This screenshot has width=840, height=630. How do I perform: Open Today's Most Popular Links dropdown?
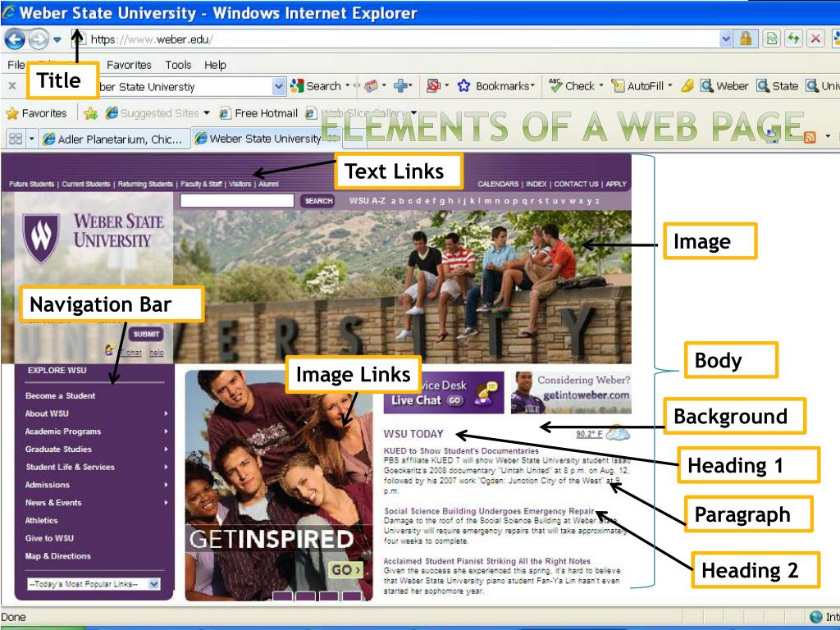pos(94,584)
